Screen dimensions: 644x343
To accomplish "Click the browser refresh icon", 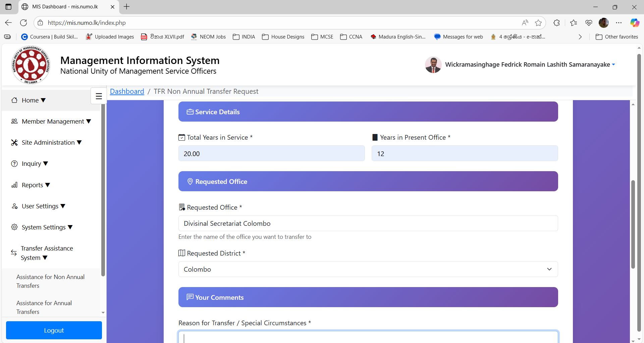I will pos(23,23).
